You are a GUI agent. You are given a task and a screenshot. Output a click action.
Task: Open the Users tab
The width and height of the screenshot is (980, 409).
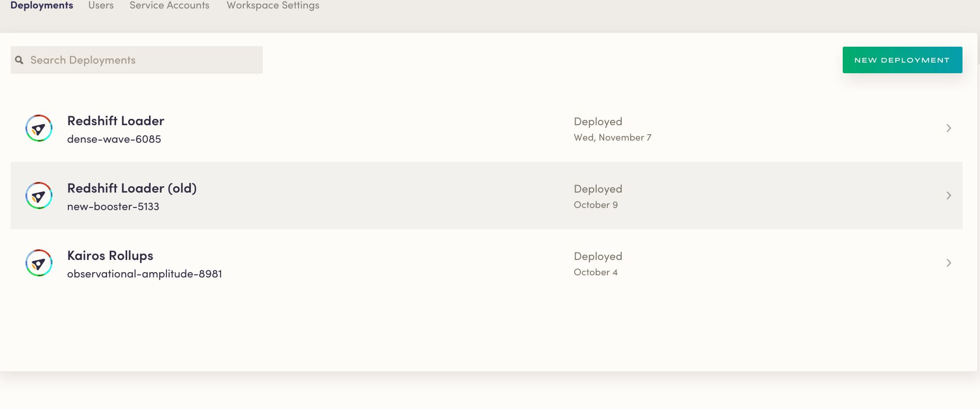[101, 5]
